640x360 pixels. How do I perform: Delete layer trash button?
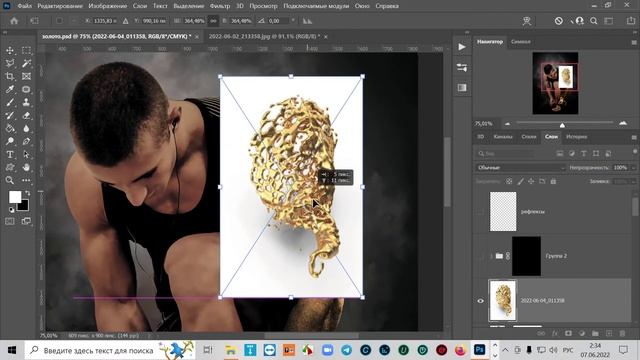622,333
